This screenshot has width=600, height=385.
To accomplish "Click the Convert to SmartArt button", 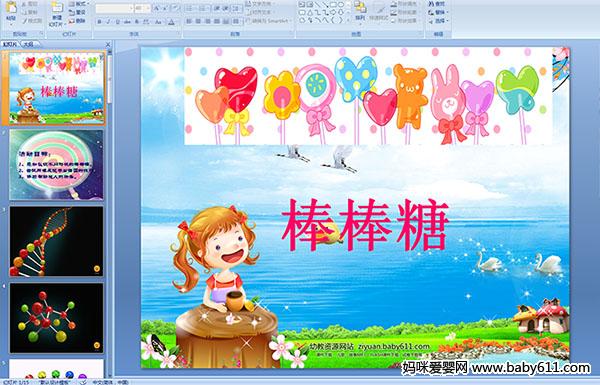I will click(270, 21).
